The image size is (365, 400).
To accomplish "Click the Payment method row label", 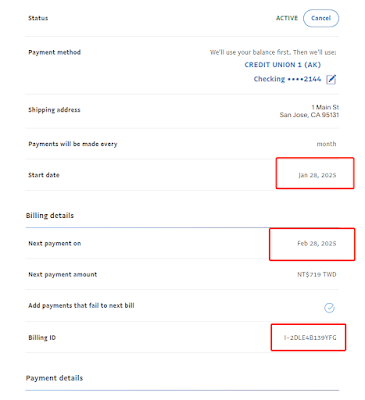I will pyautogui.click(x=55, y=52).
